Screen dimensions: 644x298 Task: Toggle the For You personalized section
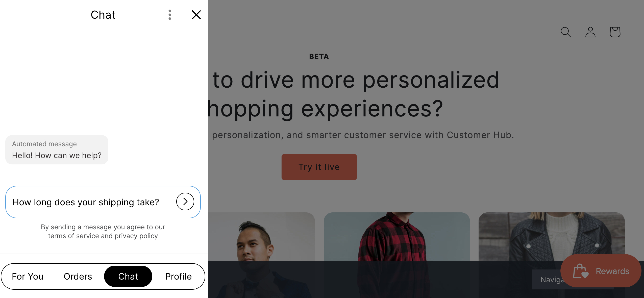(28, 276)
